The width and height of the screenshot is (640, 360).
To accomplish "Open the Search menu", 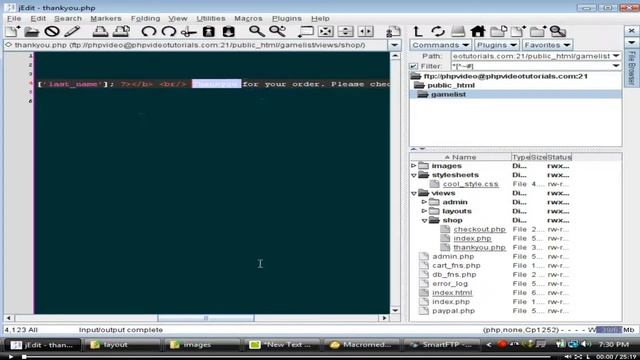I will click(x=68, y=18).
